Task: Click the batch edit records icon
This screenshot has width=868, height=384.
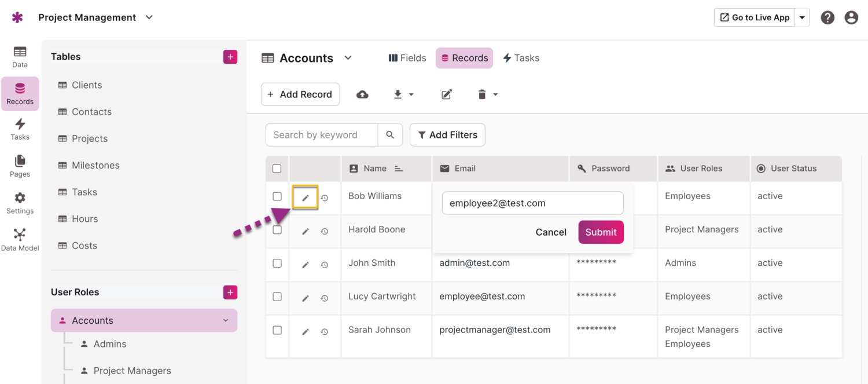Action: (x=447, y=94)
